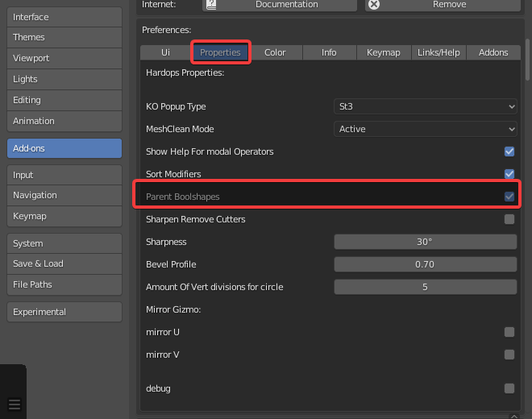The width and height of the screenshot is (532, 419).
Task: Open the hamburger menu at bottom left
Action: 14,404
